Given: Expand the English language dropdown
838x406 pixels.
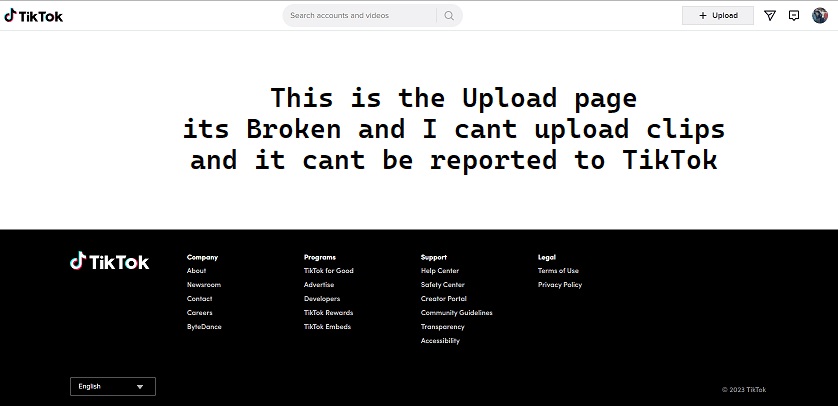Looking at the screenshot, I should pos(113,386).
